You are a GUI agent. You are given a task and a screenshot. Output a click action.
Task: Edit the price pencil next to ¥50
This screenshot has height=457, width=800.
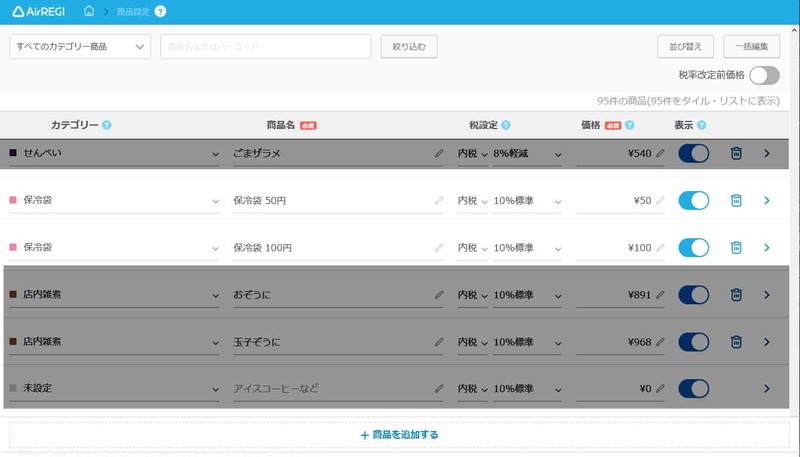(660, 200)
